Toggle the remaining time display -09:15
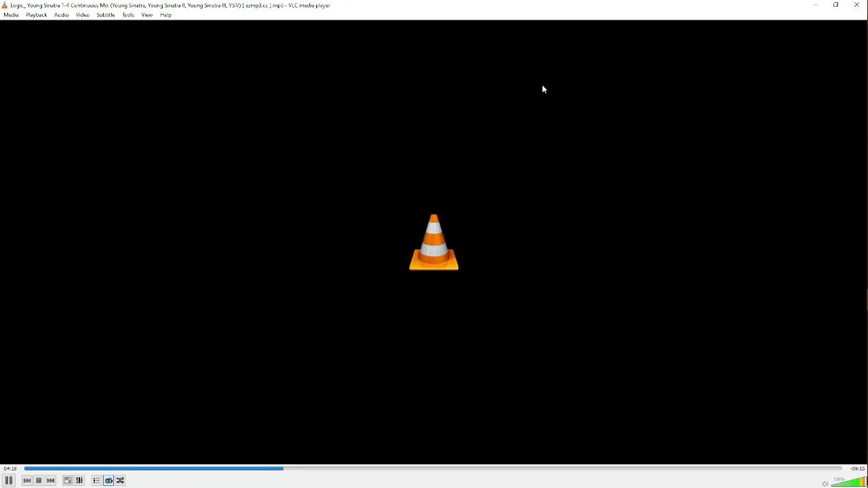The height and width of the screenshot is (488, 868). click(x=858, y=468)
